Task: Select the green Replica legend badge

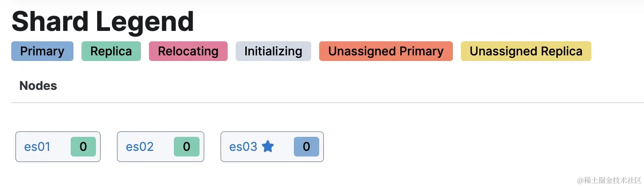Action: point(111,51)
